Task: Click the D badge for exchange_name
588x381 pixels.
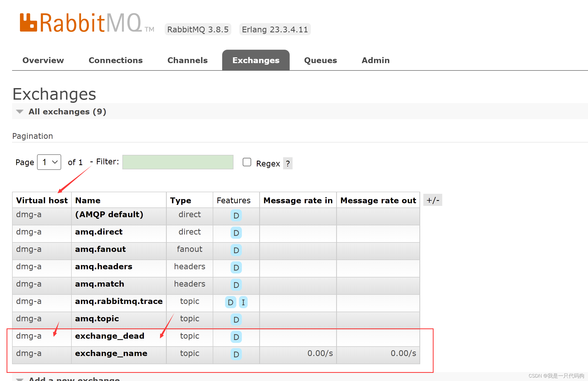Action: pos(236,354)
